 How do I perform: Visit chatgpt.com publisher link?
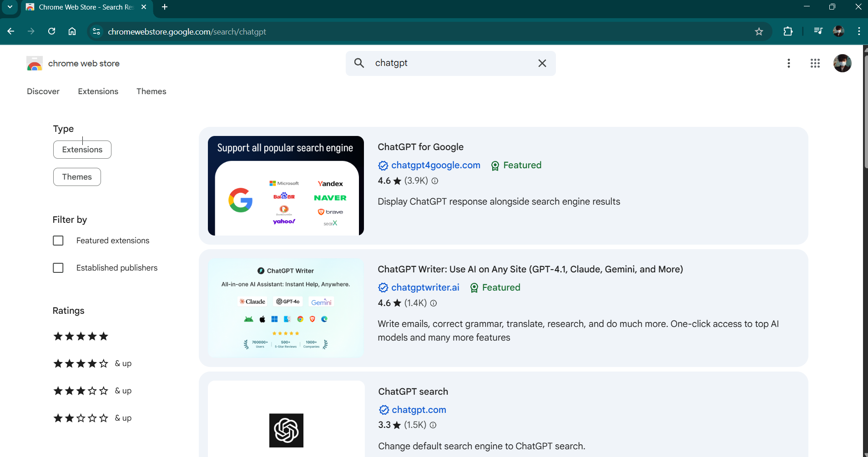(x=419, y=410)
